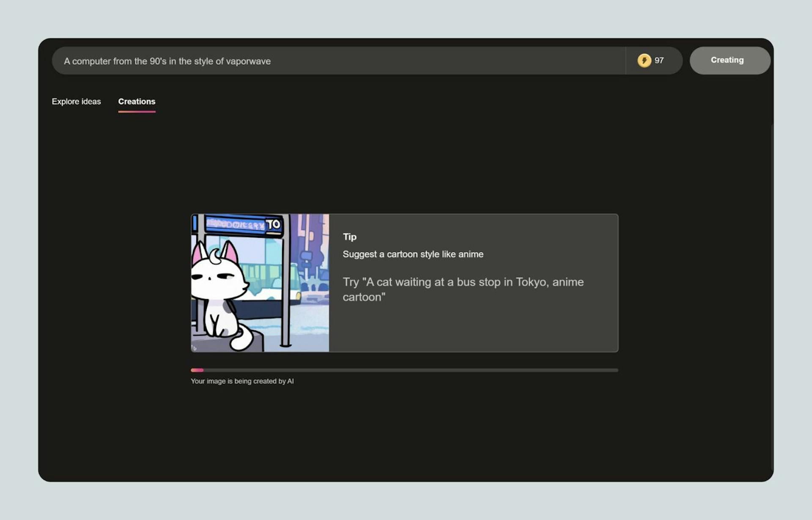Click "Suggest a cartoon style like anime" text
This screenshot has width=812, height=520.
point(413,254)
